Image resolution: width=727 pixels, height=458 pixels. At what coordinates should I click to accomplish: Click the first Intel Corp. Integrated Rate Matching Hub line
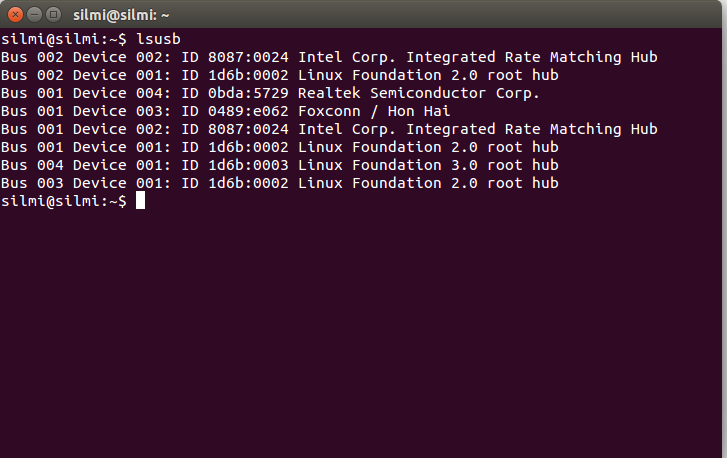click(329, 57)
